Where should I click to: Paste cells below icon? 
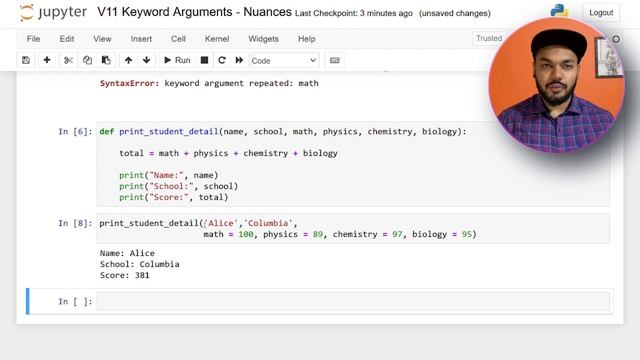coord(106,60)
